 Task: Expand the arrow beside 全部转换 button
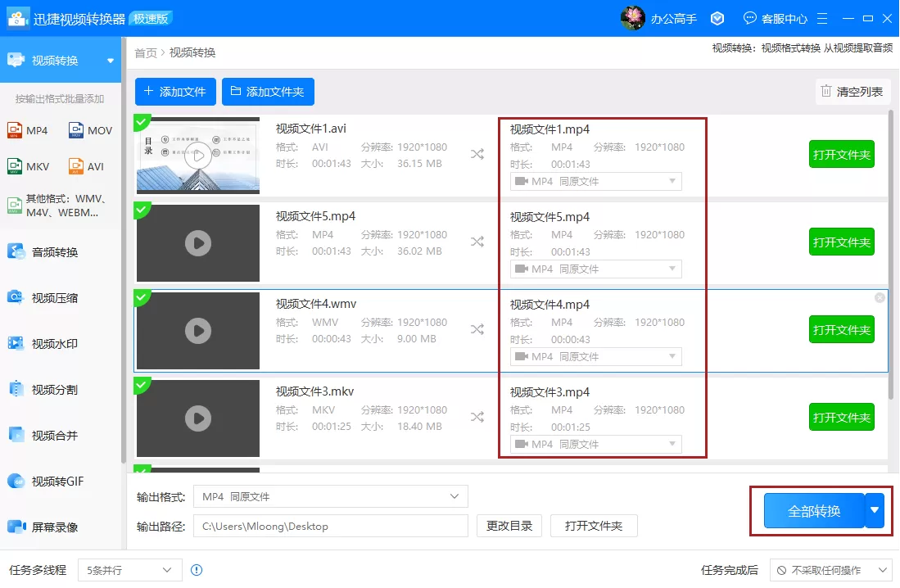pos(874,510)
